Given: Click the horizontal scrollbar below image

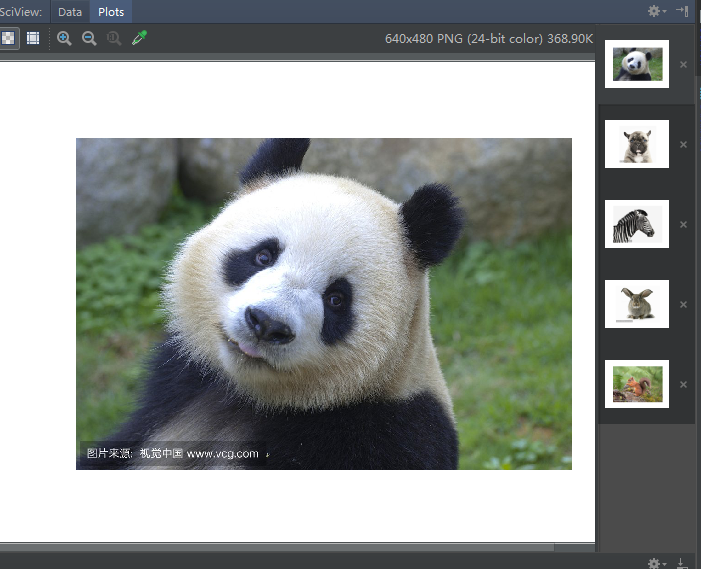Looking at the screenshot, I should 277,548.
